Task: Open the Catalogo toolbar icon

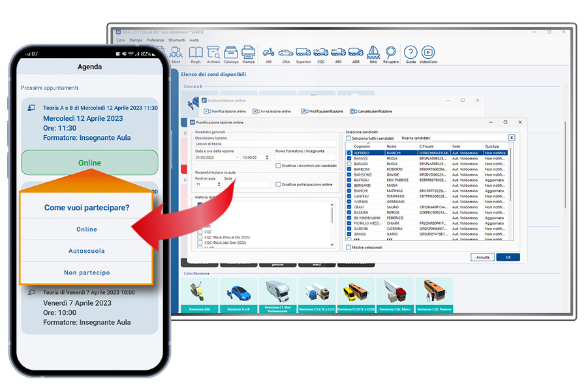Action: 231,54
